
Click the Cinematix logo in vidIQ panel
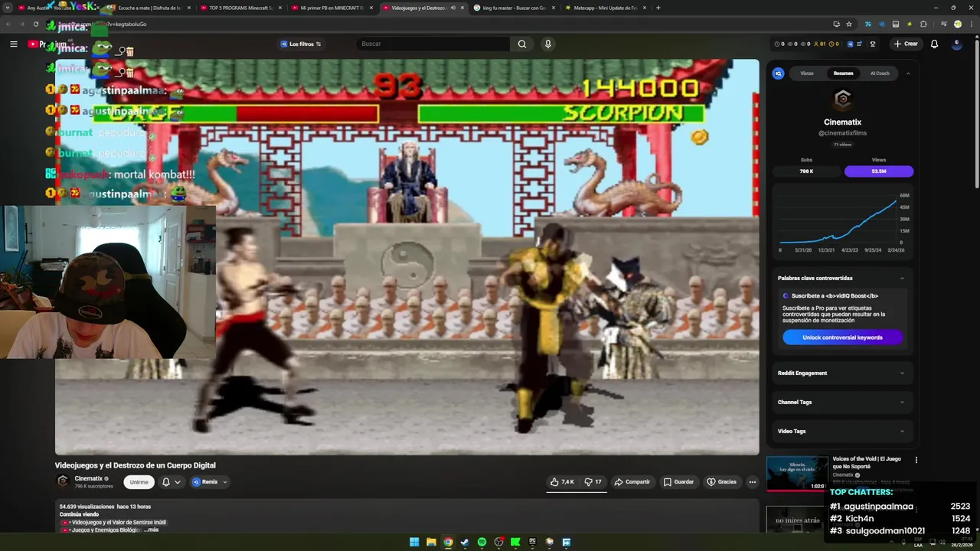(x=842, y=99)
